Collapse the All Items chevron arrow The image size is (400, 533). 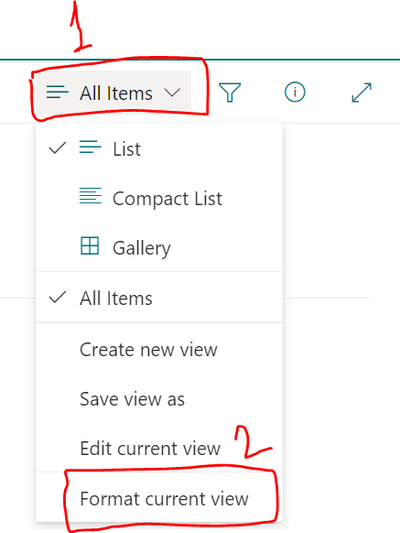(x=172, y=92)
